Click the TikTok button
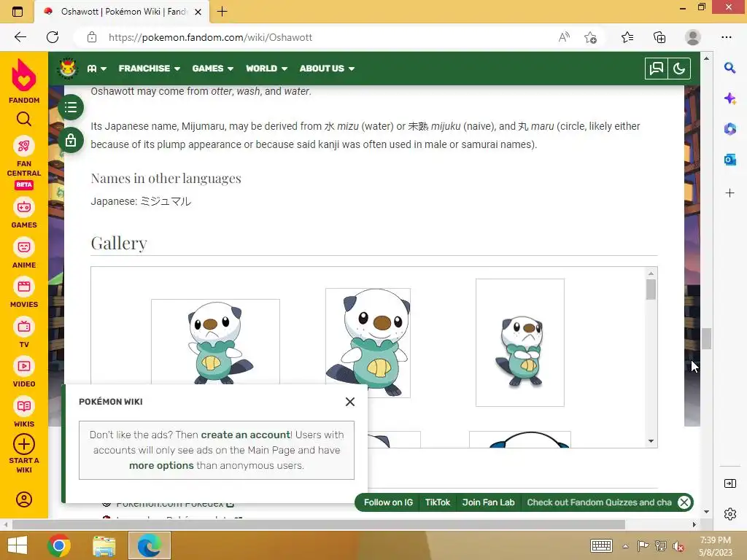747x560 pixels. click(x=438, y=502)
